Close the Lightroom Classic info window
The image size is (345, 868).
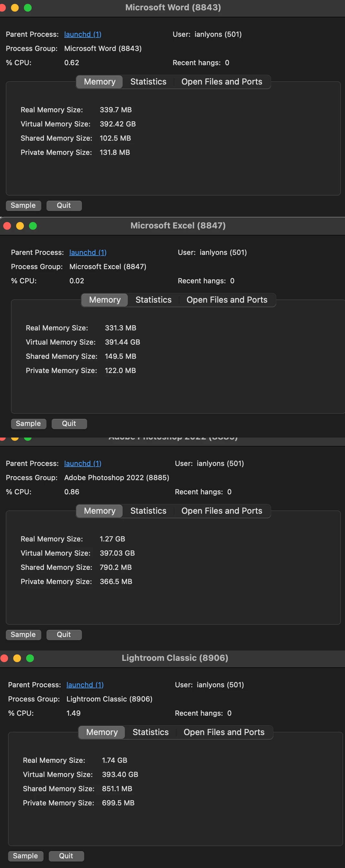pyautogui.click(x=5, y=658)
